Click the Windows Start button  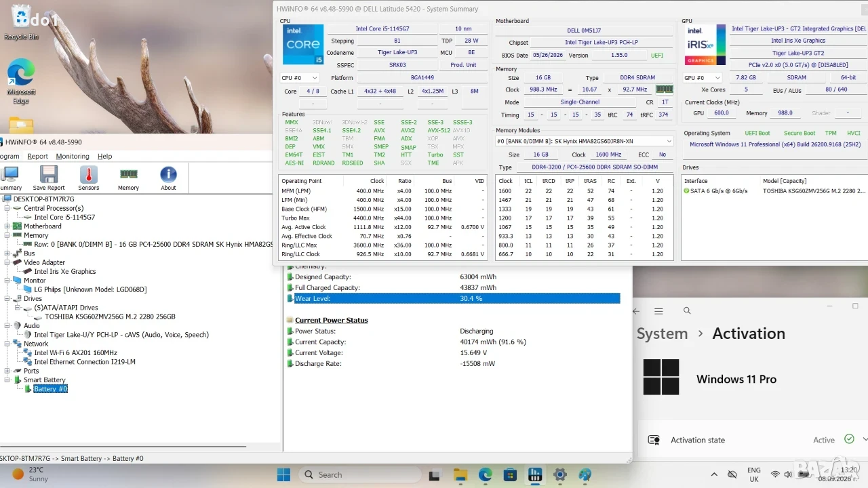[x=283, y=475]
